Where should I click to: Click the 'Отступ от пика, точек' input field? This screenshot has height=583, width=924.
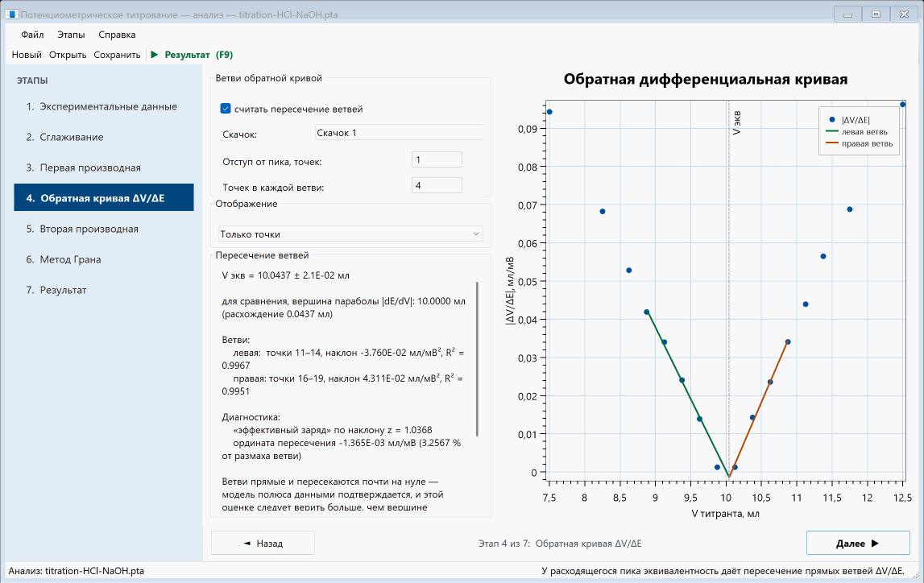[437, 159]
